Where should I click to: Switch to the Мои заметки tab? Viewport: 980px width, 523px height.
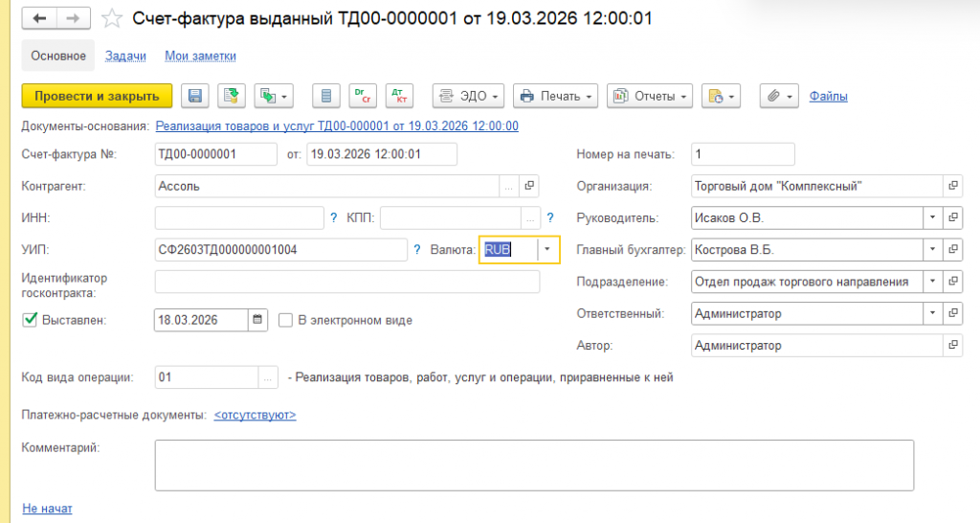point(200,56)
